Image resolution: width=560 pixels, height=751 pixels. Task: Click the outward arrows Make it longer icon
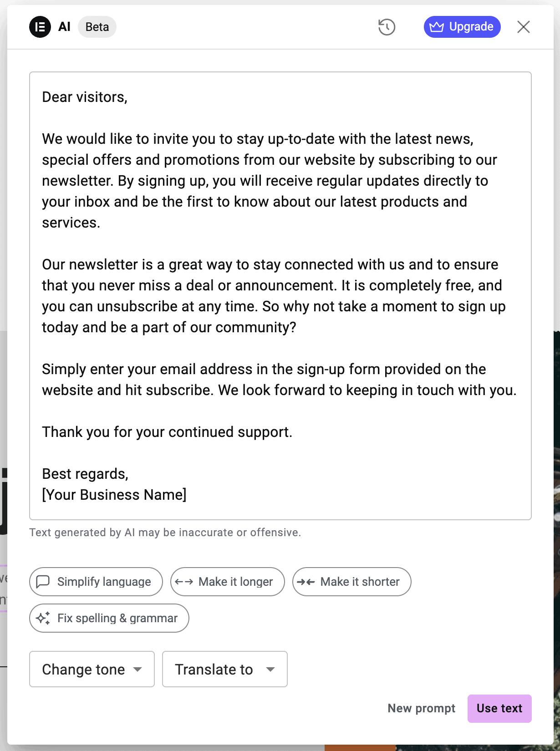click(x=184, y=582)
